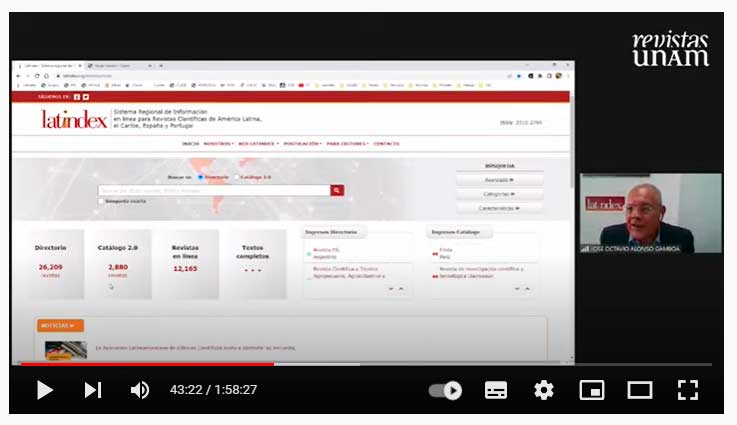
Task: Enter full screen mode
Action: click(688, 390)
